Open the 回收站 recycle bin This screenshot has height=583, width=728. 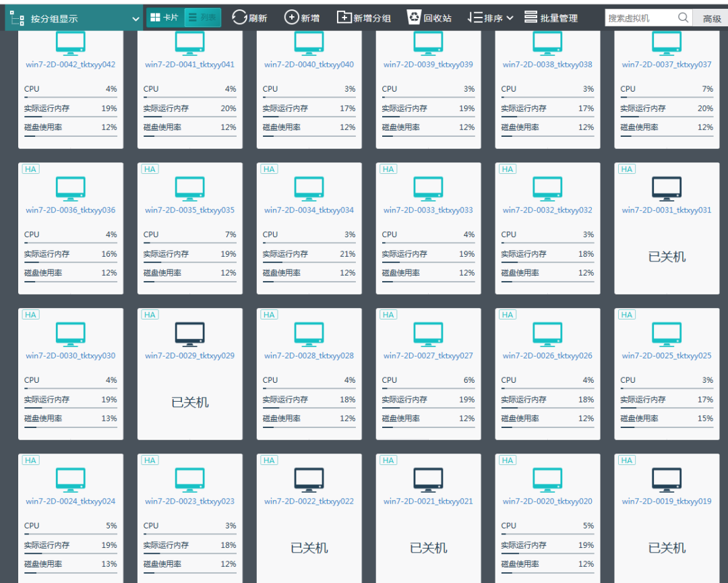click(429, 18)
